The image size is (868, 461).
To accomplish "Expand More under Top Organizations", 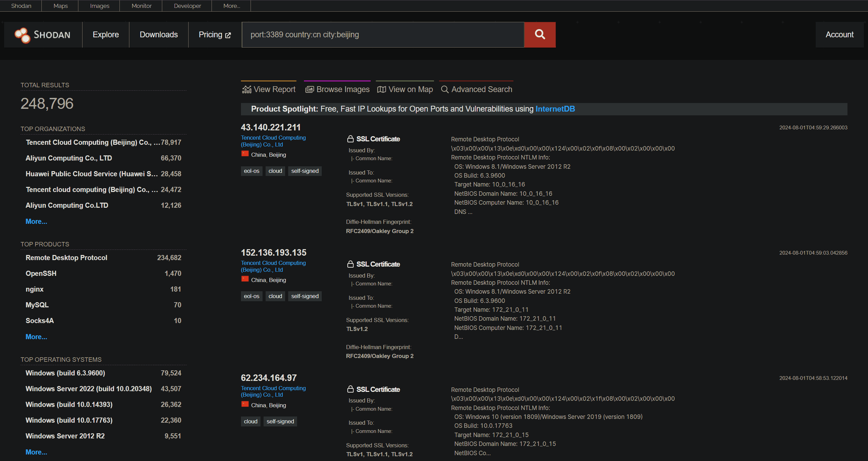I will [36, 221].
